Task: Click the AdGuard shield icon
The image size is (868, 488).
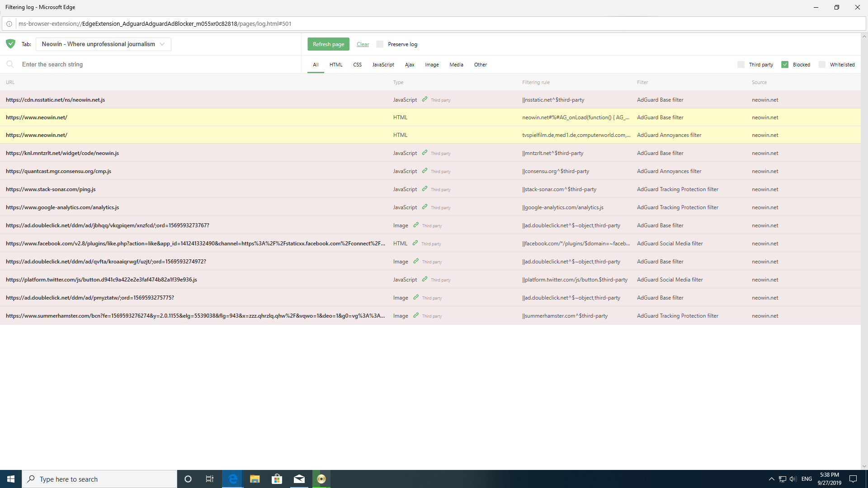Action: pyautogui.click(x=10, y=44)
